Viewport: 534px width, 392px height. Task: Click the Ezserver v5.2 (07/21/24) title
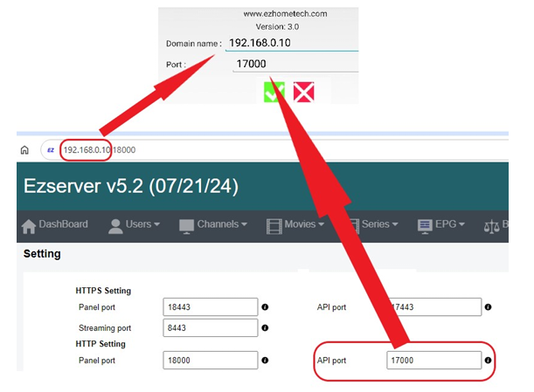pyautogui.click(x=131, y=186)
